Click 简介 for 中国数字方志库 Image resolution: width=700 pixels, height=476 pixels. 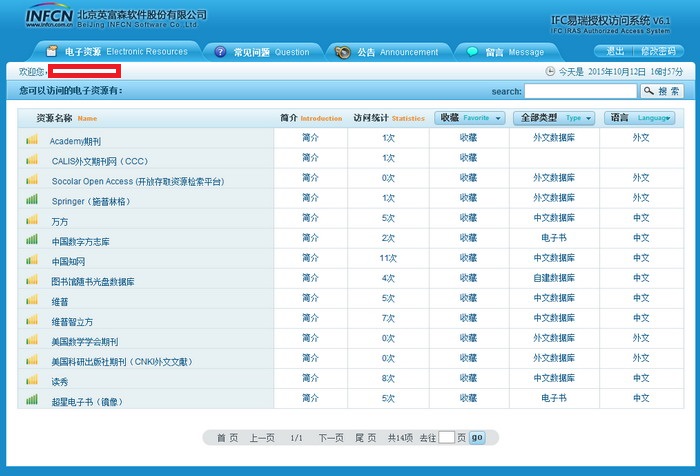(x=310, y=239)
